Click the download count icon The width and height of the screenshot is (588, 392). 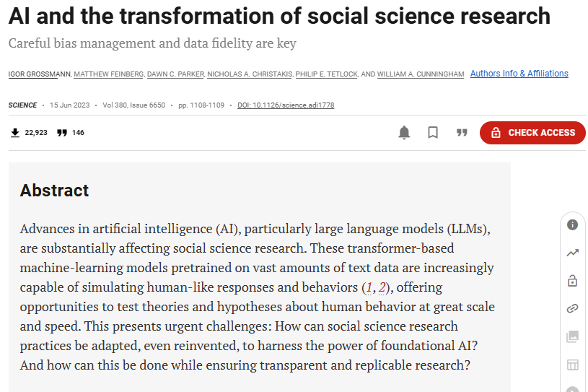pyautogui.click(x=14, y=133)
